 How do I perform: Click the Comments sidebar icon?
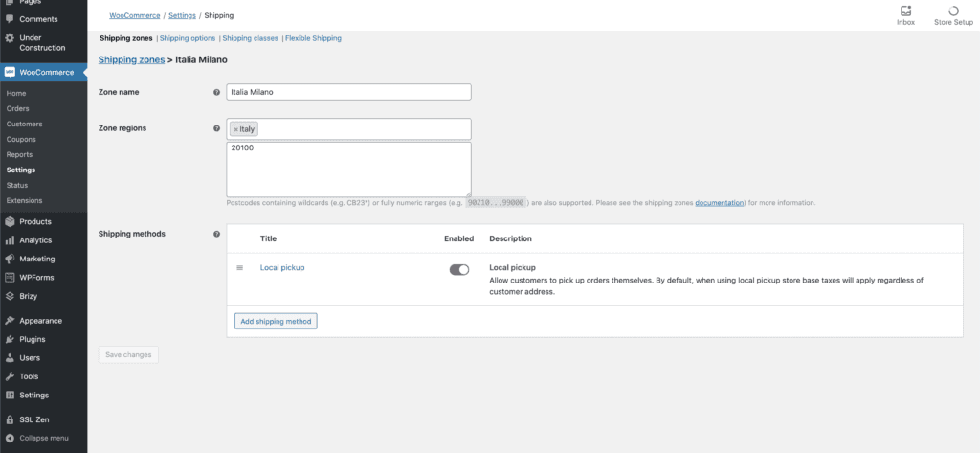[x=10, y=19]
